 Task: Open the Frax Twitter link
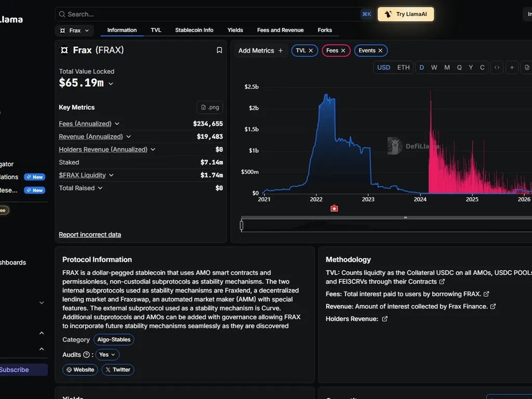tap(118, 370)
